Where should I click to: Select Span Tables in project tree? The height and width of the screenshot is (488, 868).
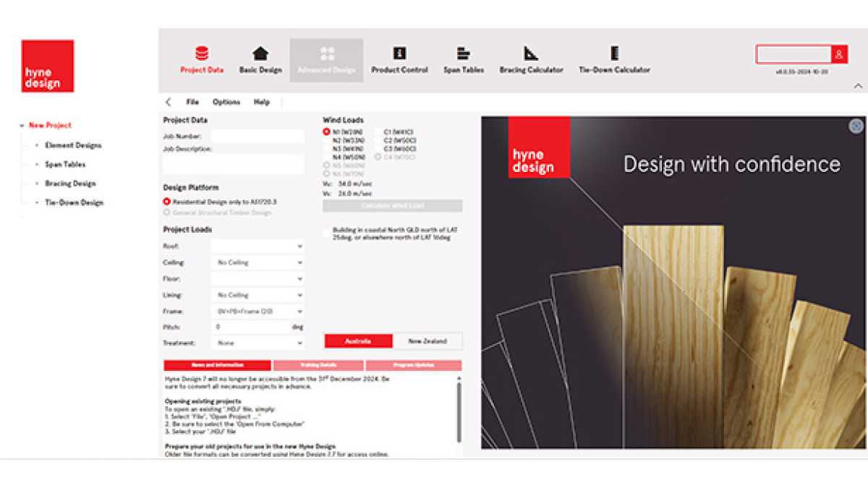(65, 164)
